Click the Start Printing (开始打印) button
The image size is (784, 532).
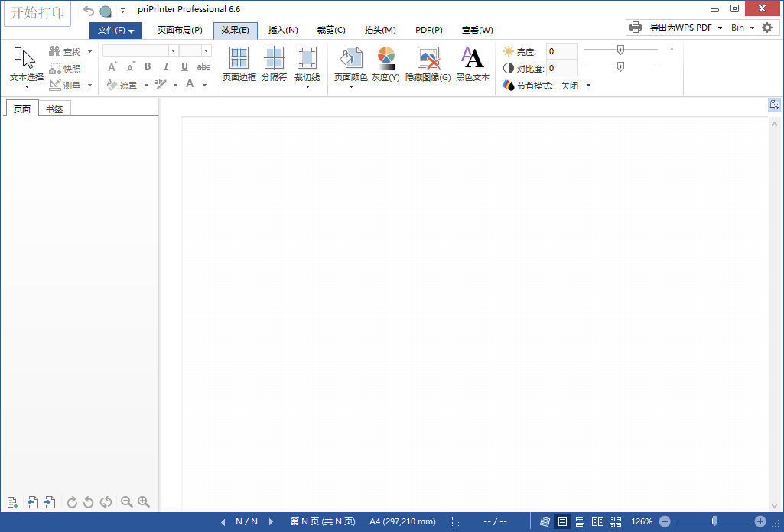pyautogui.click(x=37, y=13)
